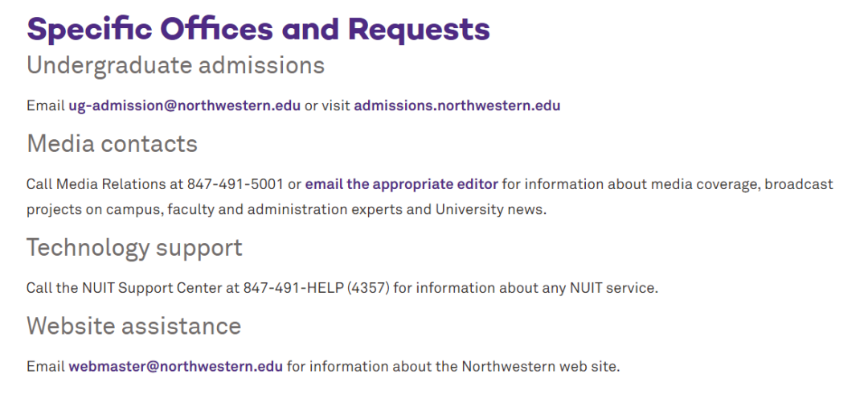This screenshot has width=868, height=395.
Task: Visit the admissions.northwestern.edu link
Action: 457,105
